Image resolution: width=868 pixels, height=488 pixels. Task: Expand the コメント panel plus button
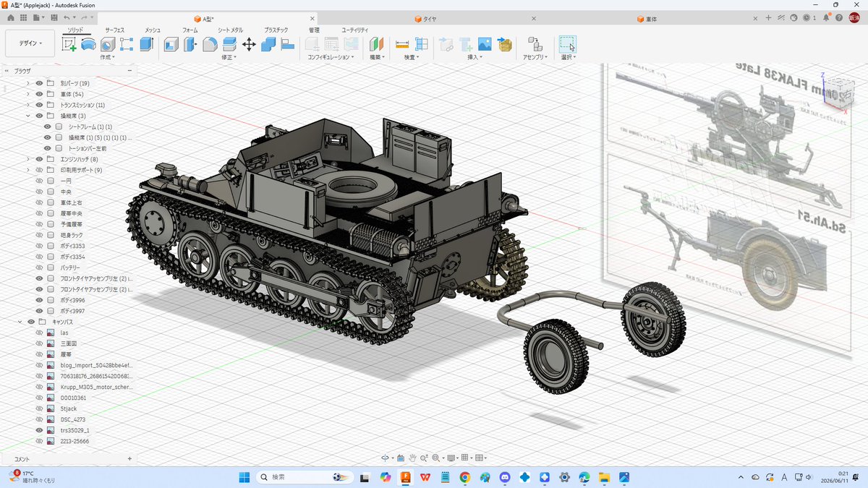129,458
